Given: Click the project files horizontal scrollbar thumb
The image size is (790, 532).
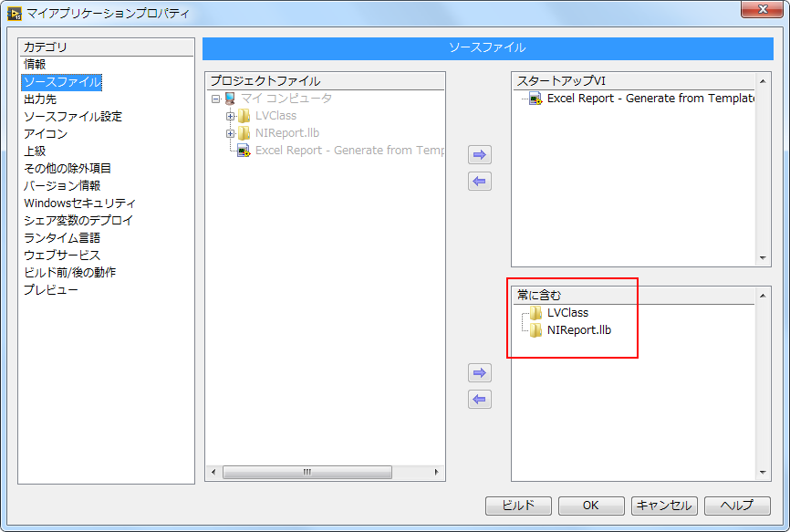Looking at the screenshot, I should click(307, 473).
